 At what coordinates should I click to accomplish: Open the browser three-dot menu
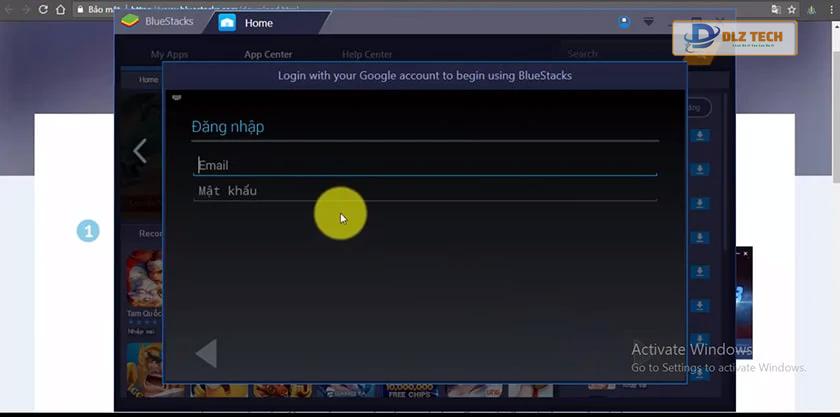coord(832,10)
